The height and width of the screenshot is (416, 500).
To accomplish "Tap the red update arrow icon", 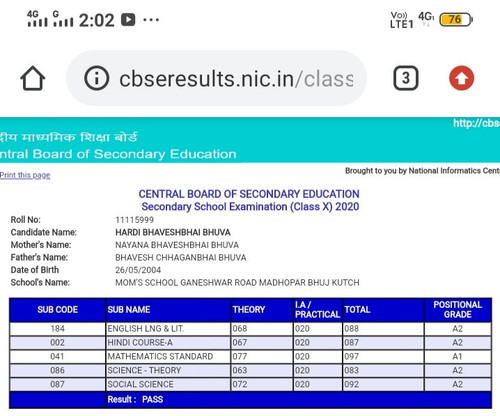I will (461, 78).
